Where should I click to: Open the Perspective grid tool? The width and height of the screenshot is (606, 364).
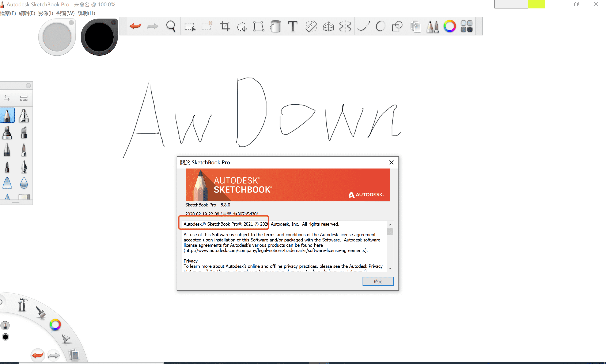pyautogui.click(x=328, y=26)
